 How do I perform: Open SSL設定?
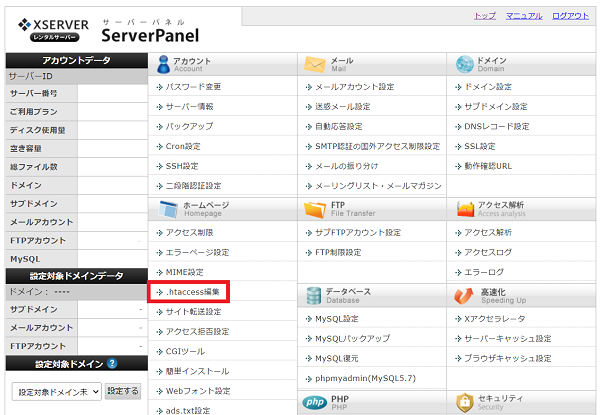[x=480, y=146]
